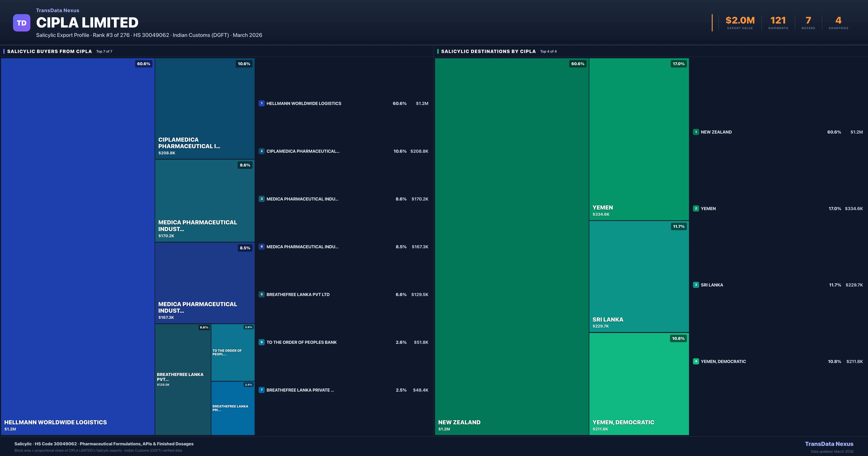Open the Salicylic Destinations By Cipla heading
The width and height of the screenshot is (868, 456).
pos(488,51)
